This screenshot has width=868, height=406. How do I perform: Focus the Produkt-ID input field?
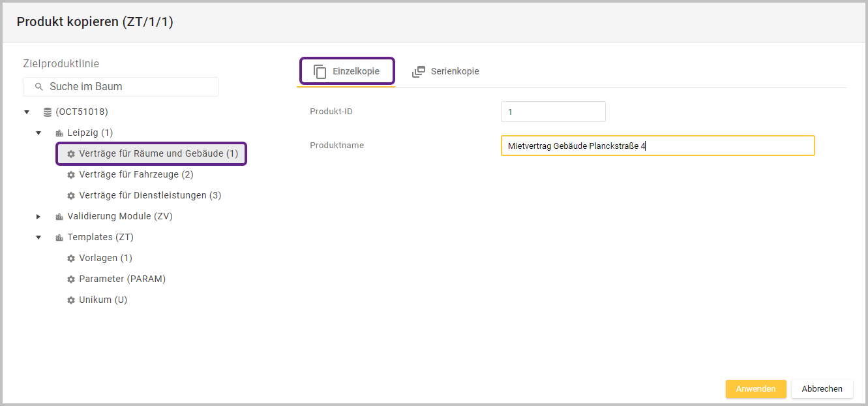[553, 112]
